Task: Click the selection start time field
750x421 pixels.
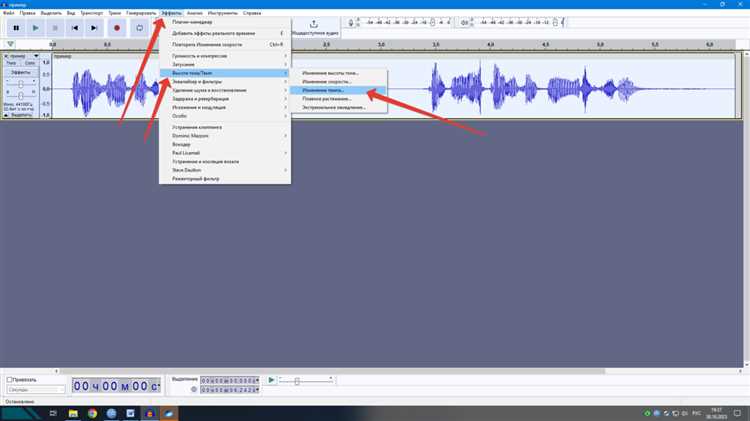Action: pos(230,381)
